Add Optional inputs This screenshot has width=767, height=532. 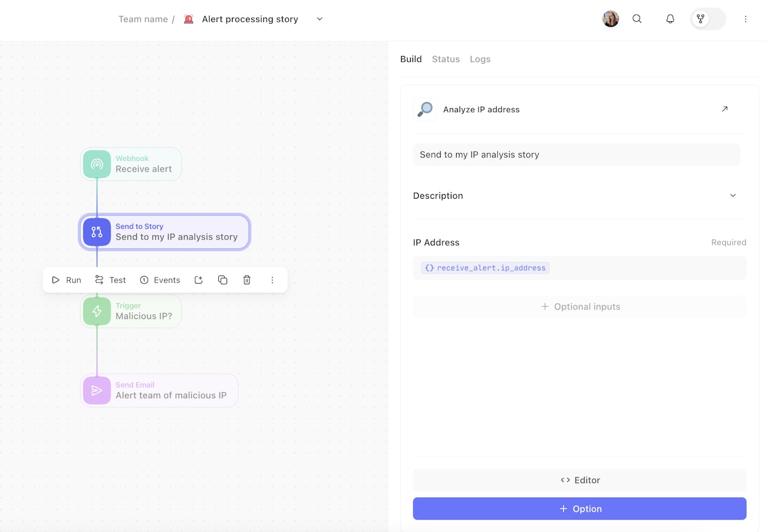point(579,307)
